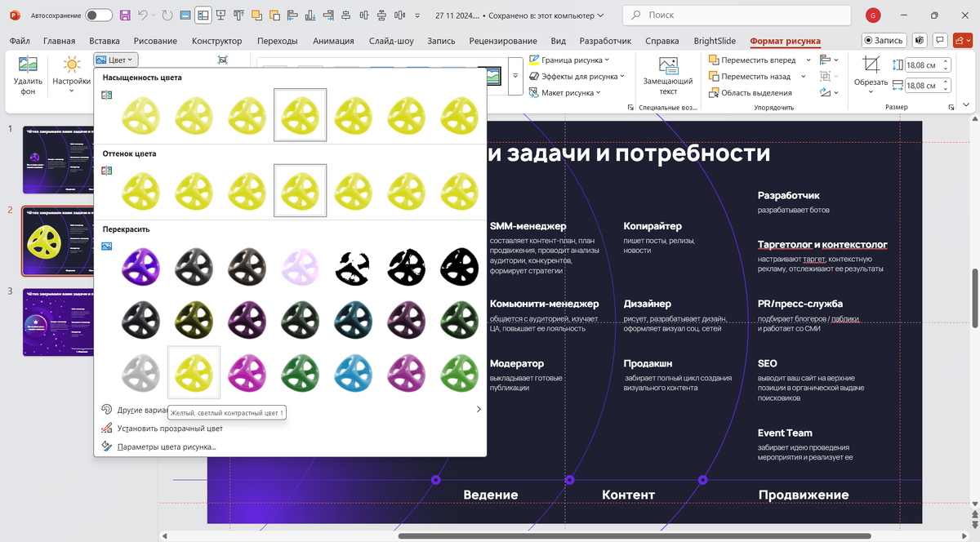This screenshot has height=542, width=980.
Task: Decrease the picture width value spinner
Action: pyautogui.click(x=947, y=88)
